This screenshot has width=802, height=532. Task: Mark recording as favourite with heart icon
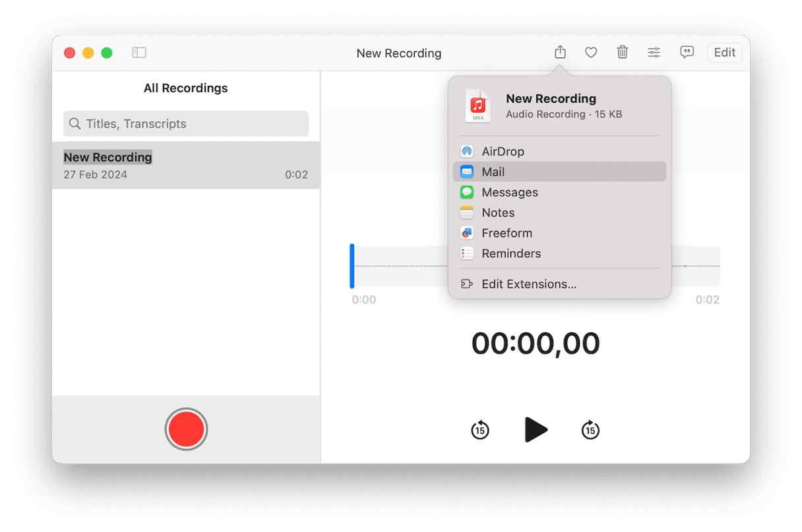point(591,53)
